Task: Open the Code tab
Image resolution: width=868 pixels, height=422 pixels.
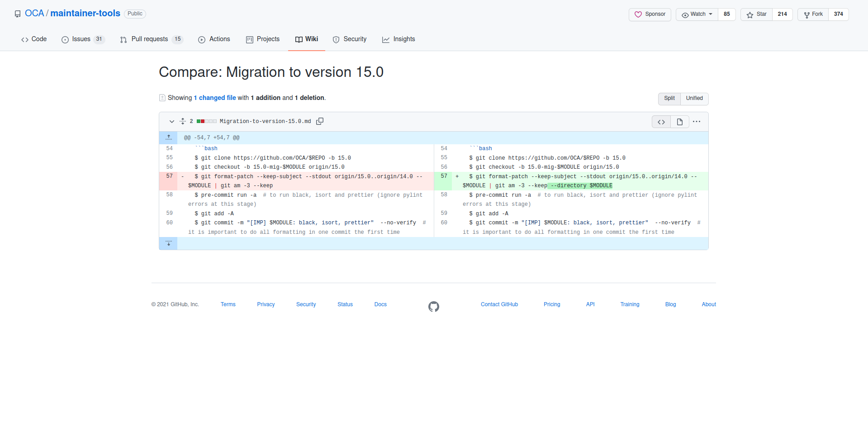Action: (x=34, y=39)
